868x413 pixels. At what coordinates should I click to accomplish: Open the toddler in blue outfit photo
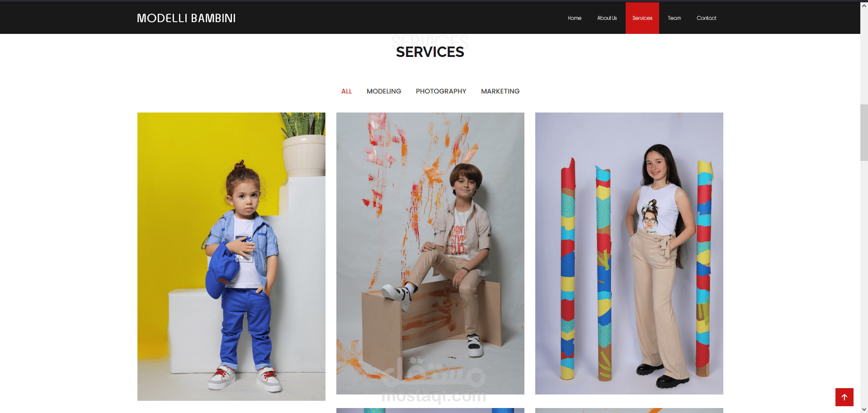click(x=231, y=257)
